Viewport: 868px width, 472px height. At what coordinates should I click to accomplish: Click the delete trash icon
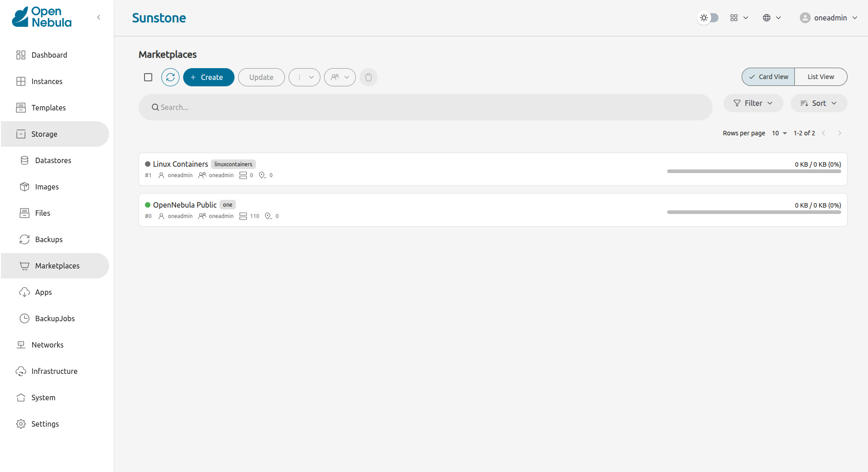(368, 77)
